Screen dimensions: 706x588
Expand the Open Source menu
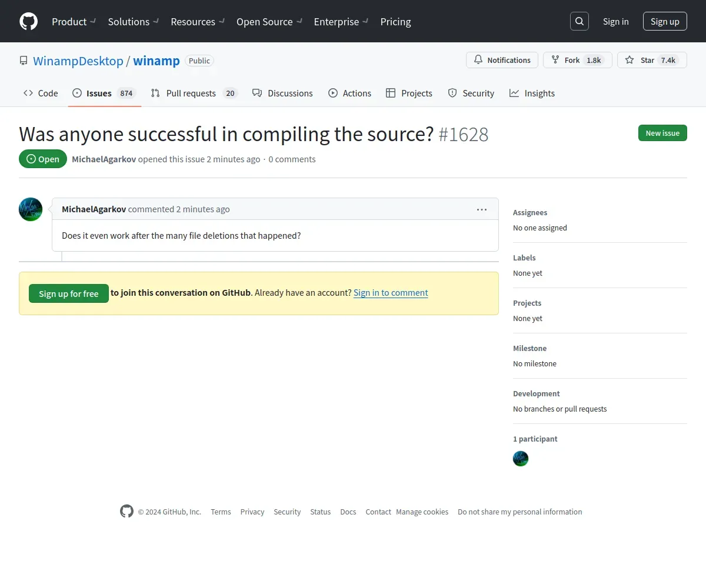[x=269, y=22]
